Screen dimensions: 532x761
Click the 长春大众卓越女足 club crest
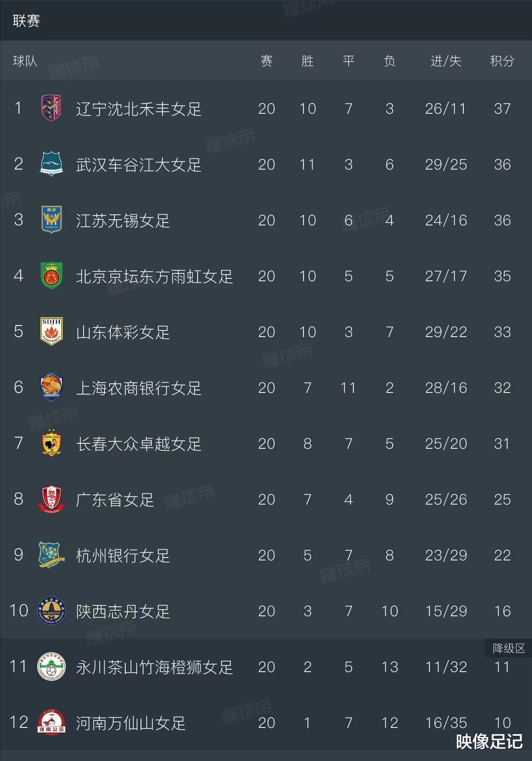tap(51, 443)
